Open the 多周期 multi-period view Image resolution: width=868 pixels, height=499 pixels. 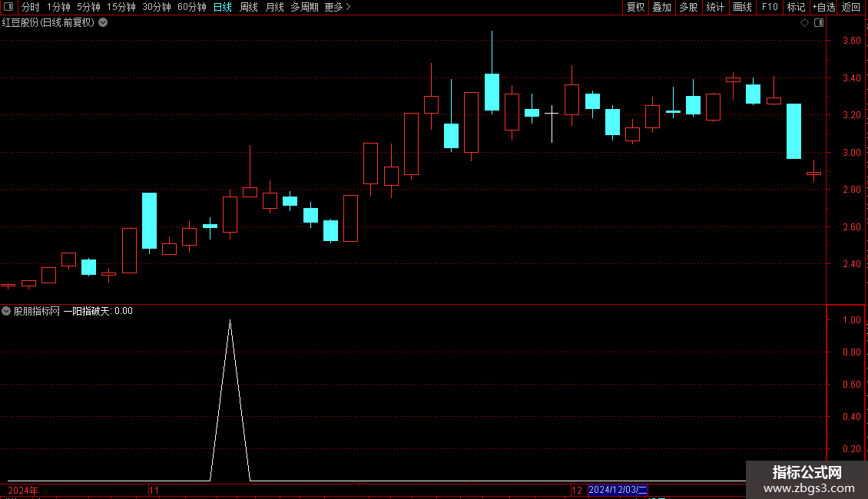[304, 7]
